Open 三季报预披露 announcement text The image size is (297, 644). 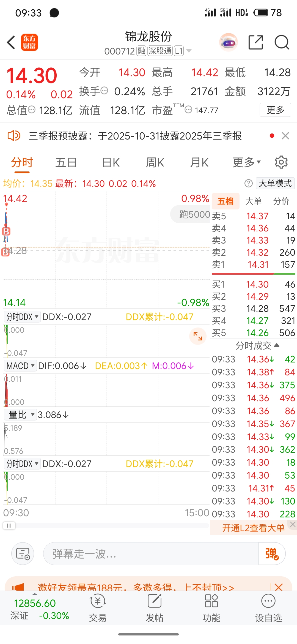135,136
